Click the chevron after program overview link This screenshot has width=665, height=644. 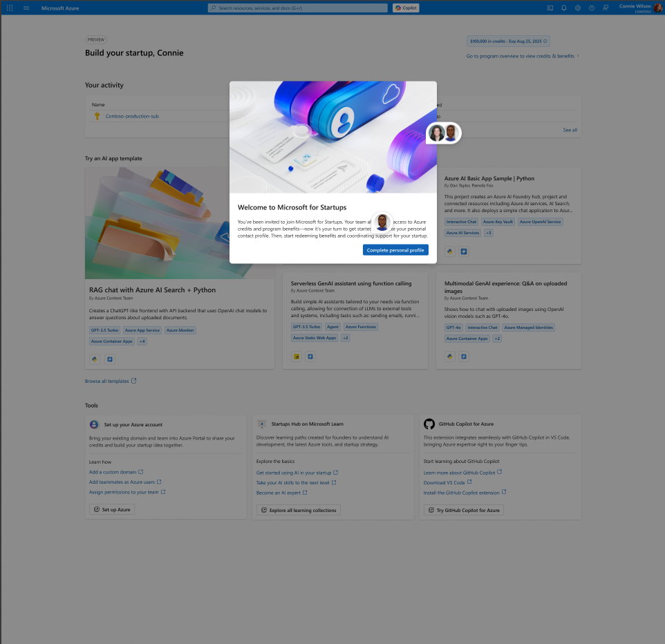578,56
